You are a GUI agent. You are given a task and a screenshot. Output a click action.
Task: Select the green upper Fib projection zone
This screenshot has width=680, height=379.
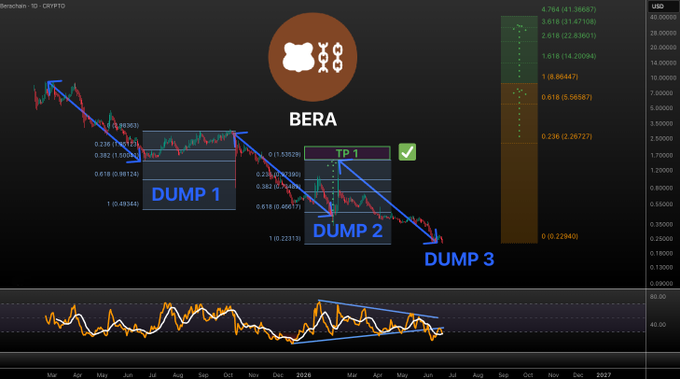click(x=519, y=50)
